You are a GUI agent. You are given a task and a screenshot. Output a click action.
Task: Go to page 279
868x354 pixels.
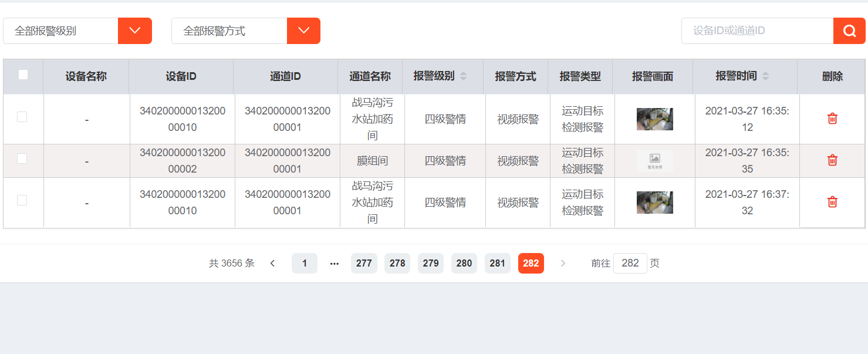431,263
